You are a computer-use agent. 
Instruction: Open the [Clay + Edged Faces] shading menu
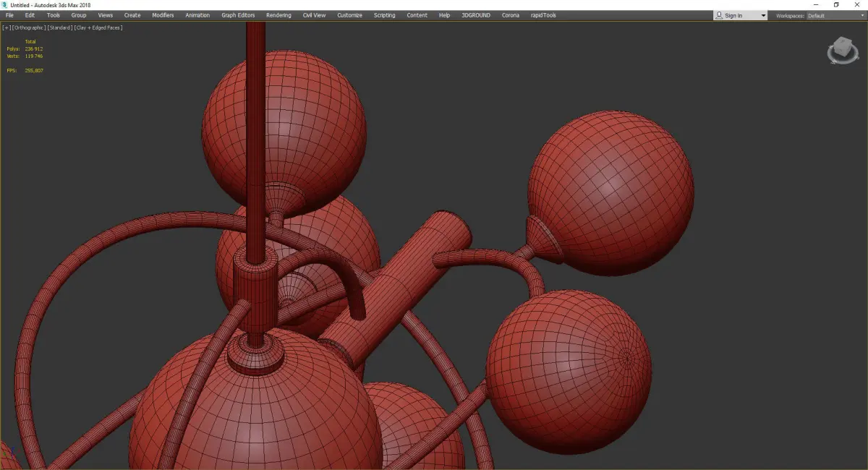click(98, 27)
